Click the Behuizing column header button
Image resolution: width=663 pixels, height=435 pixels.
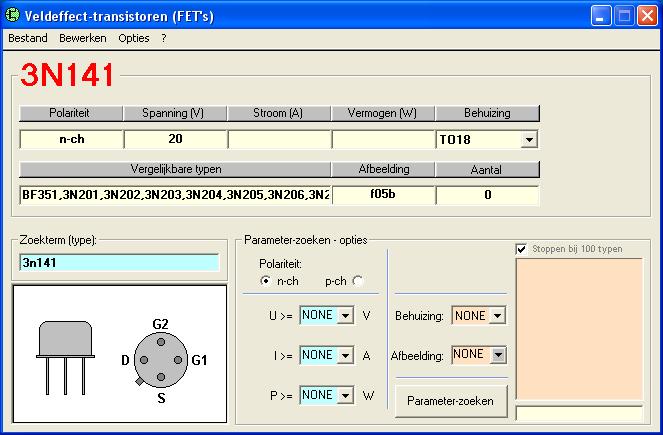[x=487, y=113]
